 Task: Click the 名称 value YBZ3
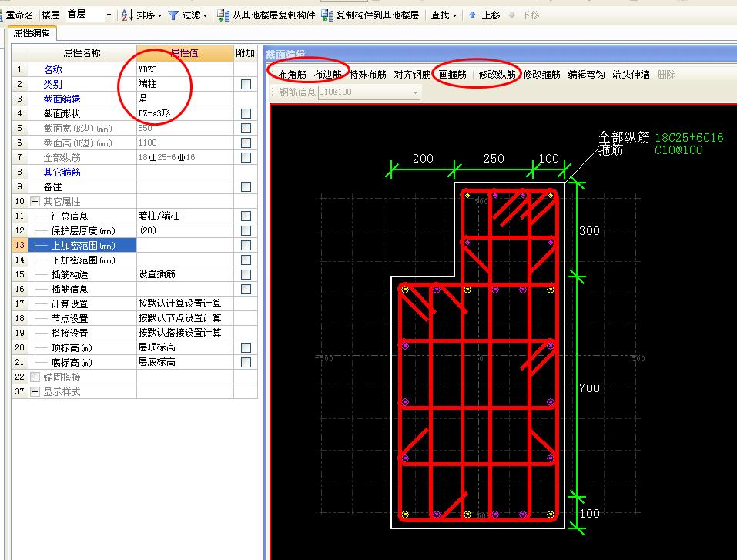click(x=148, y=69)
